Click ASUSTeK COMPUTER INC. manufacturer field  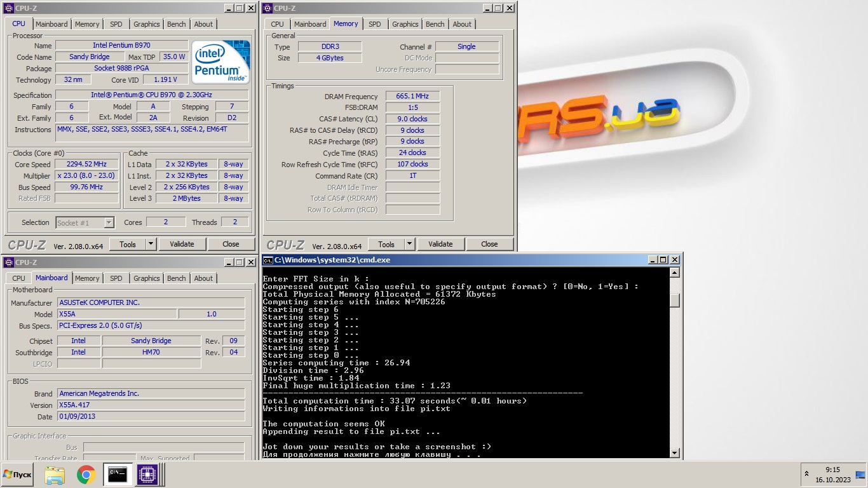pos(151,302)
